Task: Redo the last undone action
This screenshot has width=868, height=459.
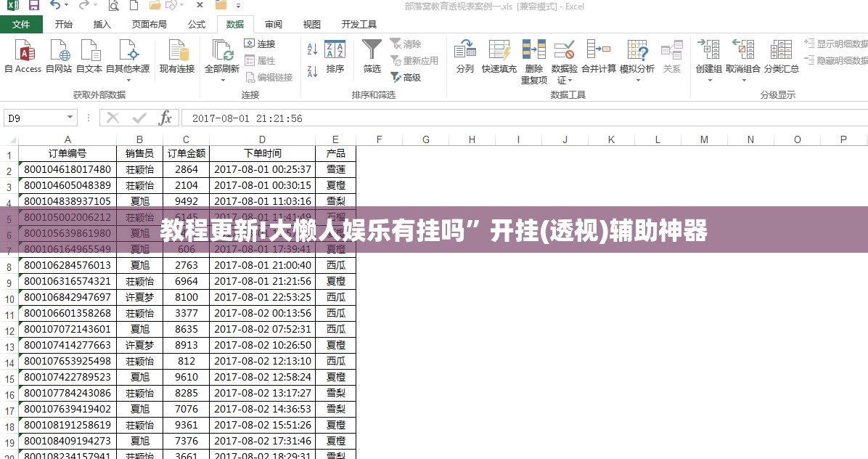Action: pos(83,6)
